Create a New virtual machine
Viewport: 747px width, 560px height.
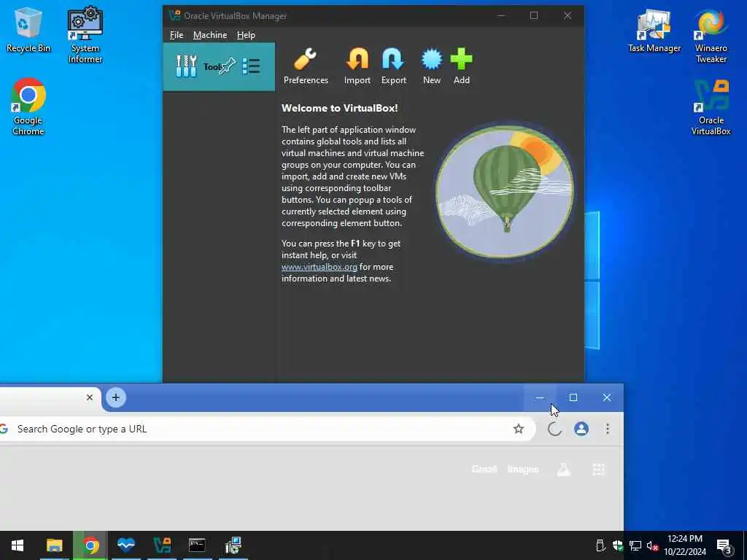click(x=432, y=66)
